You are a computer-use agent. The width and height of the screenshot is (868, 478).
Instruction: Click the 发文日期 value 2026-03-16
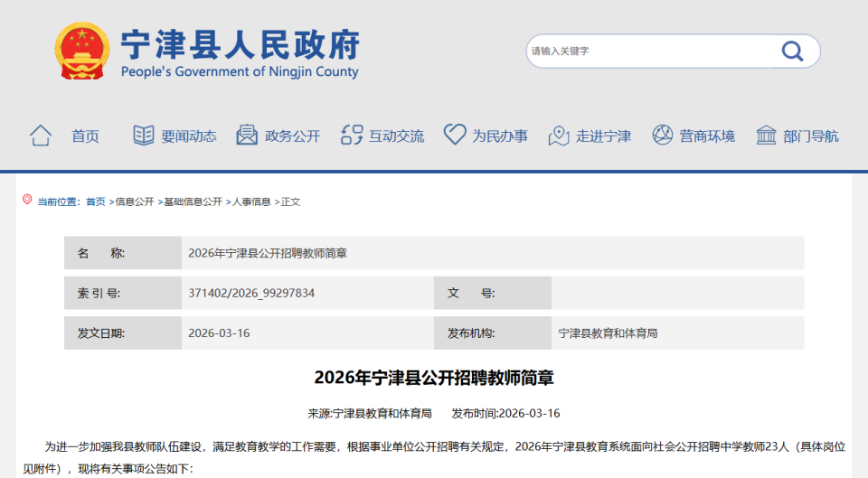coord(219,333)
